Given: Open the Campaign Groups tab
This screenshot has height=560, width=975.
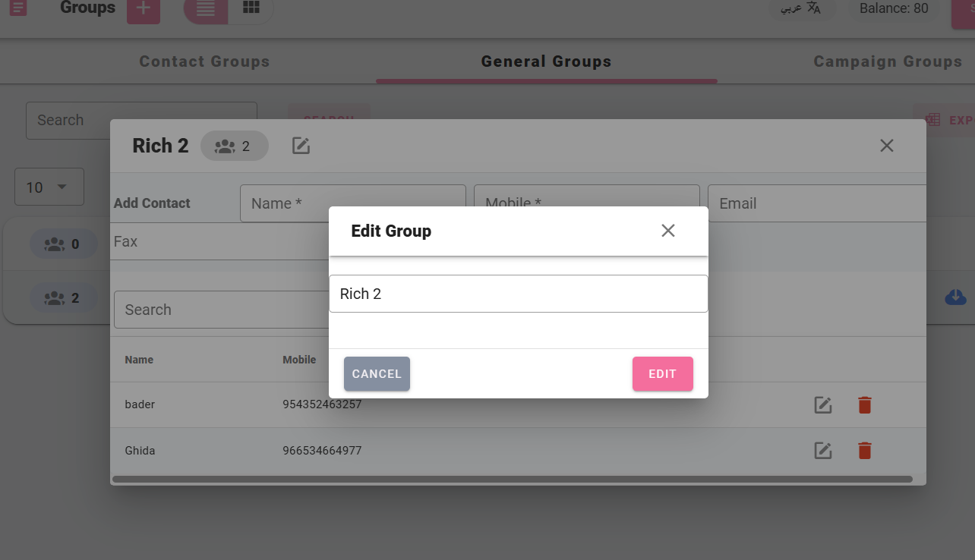Looking at the screenshot, I should [888, 61].
